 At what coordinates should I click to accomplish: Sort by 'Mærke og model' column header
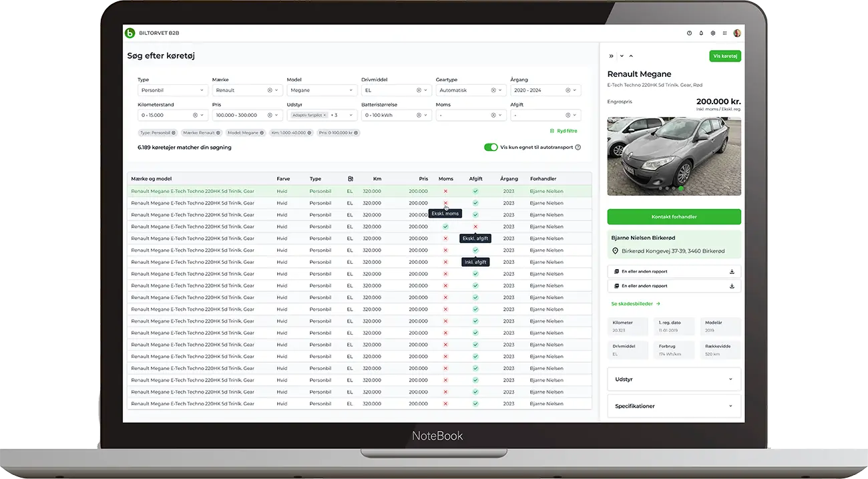(x=152, y=179)
